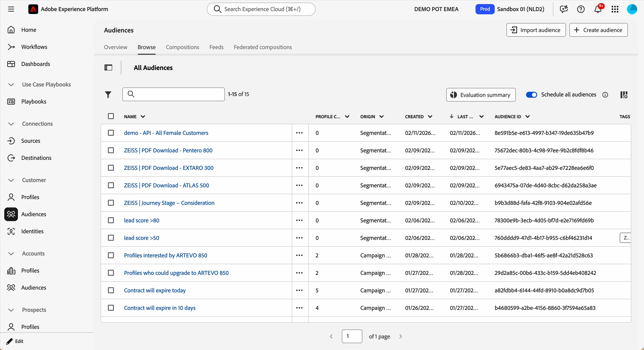This screenshot has height=350, width=644.
Task: Collapse the Use Case Playbooks section
Action: (x=11, y=85)
